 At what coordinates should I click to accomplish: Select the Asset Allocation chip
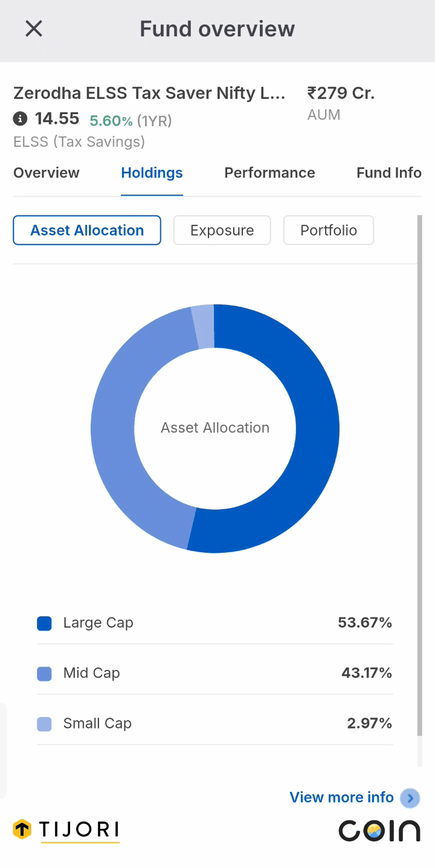87,230
